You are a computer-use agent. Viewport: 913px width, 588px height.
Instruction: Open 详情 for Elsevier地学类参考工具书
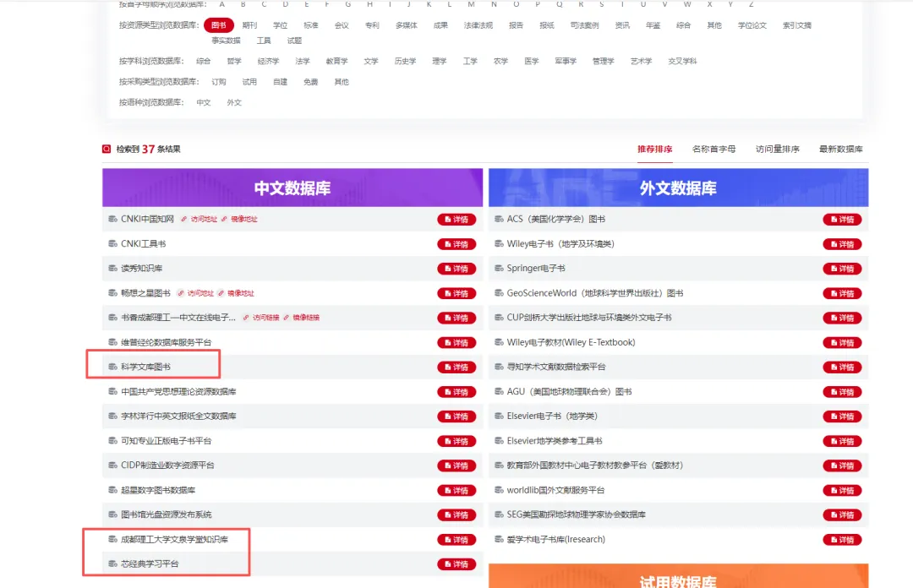(842, 441)
